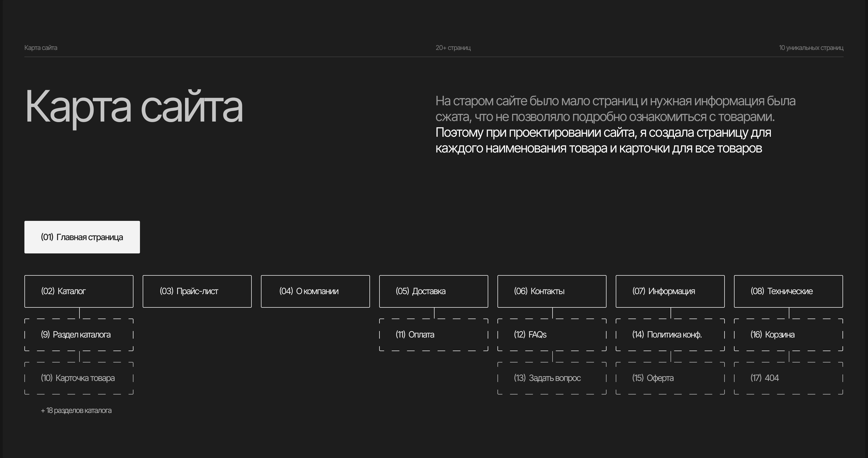This screenshot has width=868, height=458.
Task: Select the (05) Доставка node
Action: click(x=433, y=291)
